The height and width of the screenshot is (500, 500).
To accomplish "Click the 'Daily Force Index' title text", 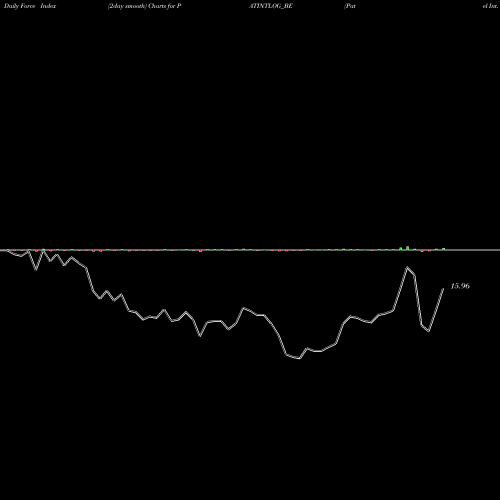I will click(30, 6).
